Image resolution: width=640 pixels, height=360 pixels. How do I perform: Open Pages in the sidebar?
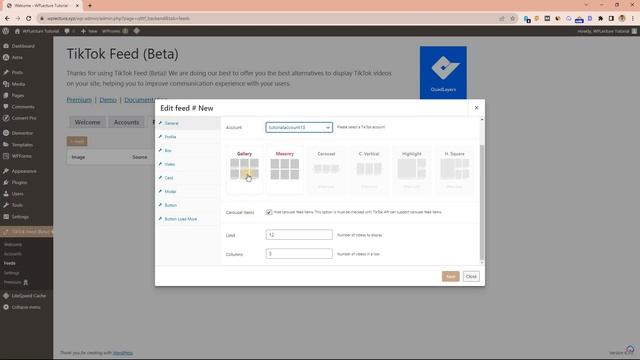[18, 95]
